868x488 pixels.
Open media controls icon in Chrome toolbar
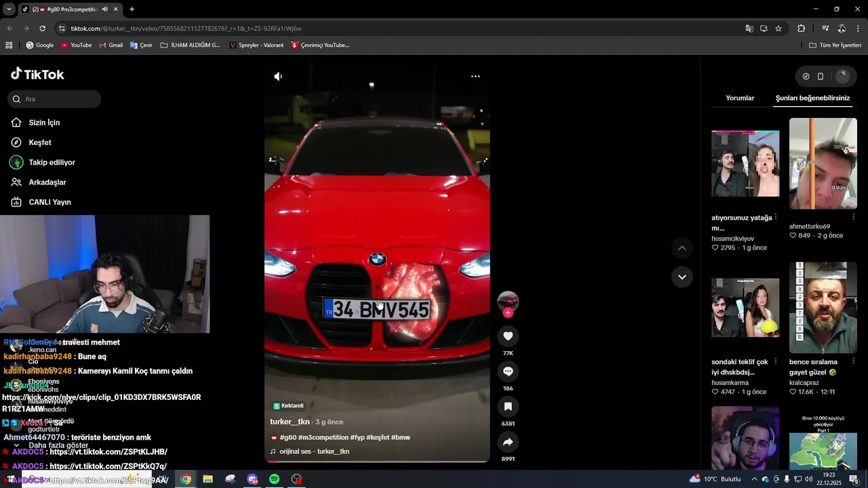click(x=825, y=28)
